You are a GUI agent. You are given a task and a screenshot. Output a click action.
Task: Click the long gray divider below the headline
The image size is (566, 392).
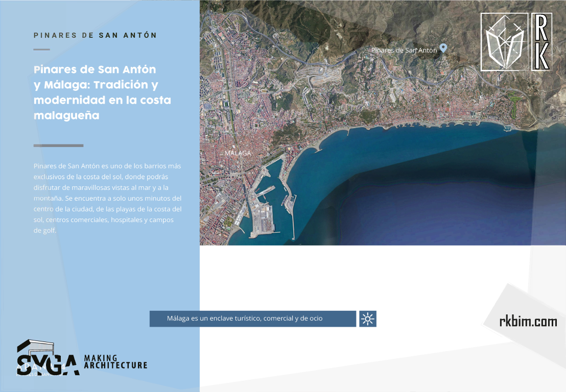58,145
